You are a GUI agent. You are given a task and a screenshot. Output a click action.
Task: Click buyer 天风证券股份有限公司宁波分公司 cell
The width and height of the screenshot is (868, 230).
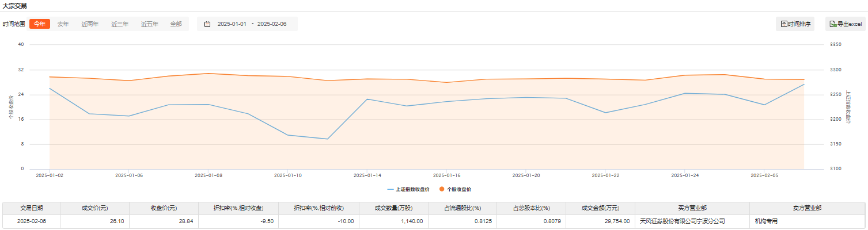pyautogui.click(x=682, y=221)
